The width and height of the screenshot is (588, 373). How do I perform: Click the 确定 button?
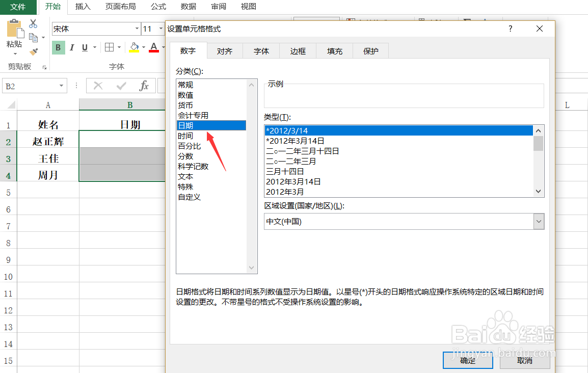coord(468,360)
